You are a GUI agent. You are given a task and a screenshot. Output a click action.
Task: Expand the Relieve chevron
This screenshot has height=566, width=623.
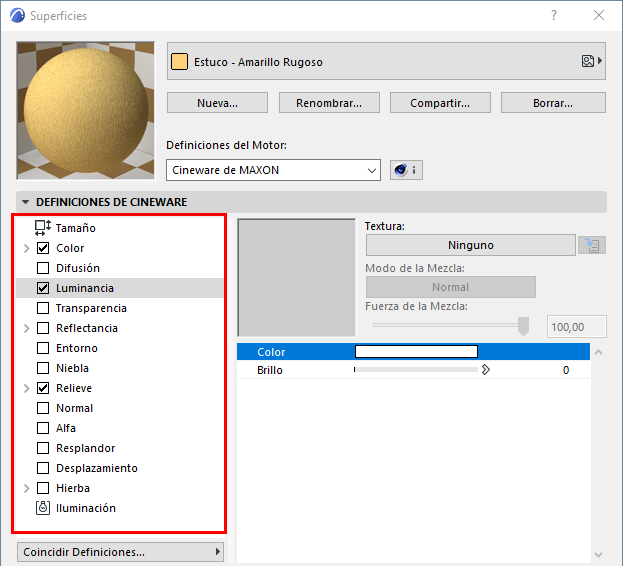(x=27, y=388)
